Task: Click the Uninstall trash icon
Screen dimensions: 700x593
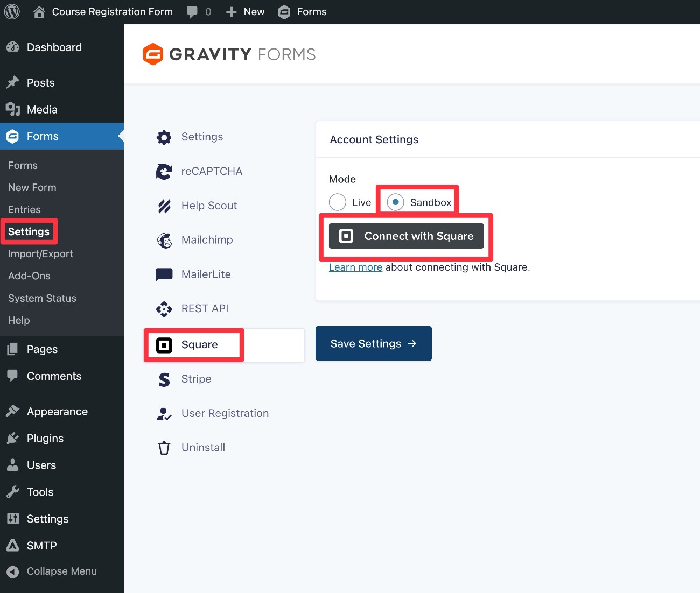Action: point(164,448)
